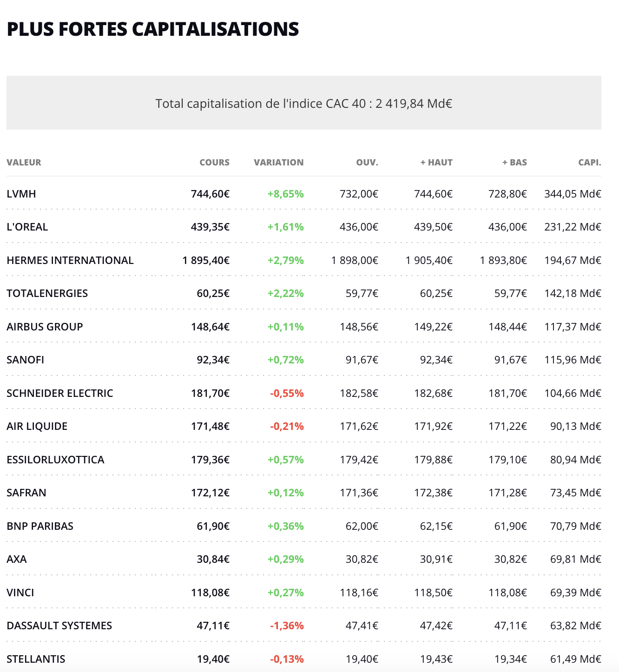Image resolution: width=619 pixels, height=672 pixels.
Task: Open ESSILORLUXOTTICA stock page
Action: (56, 460)
